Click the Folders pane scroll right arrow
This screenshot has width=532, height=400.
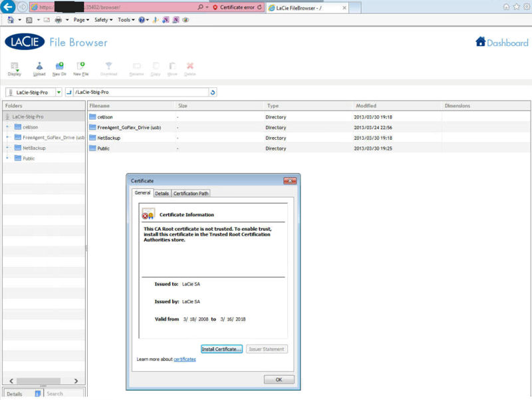click(x=76, y=381)
